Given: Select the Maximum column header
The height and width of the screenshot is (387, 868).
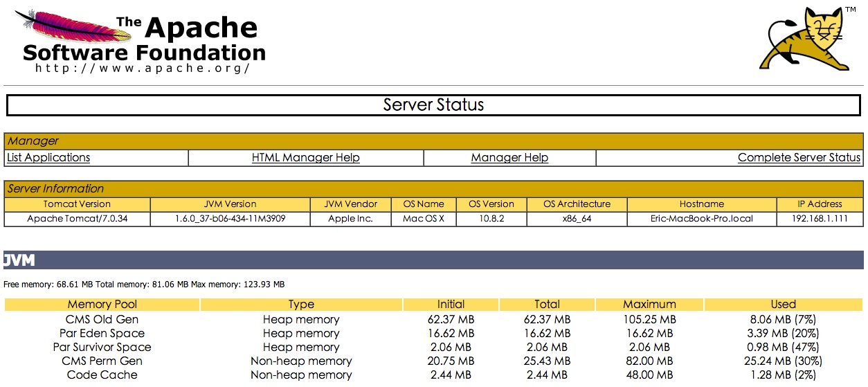Looking at the screenshot, I should click(649, 305).
